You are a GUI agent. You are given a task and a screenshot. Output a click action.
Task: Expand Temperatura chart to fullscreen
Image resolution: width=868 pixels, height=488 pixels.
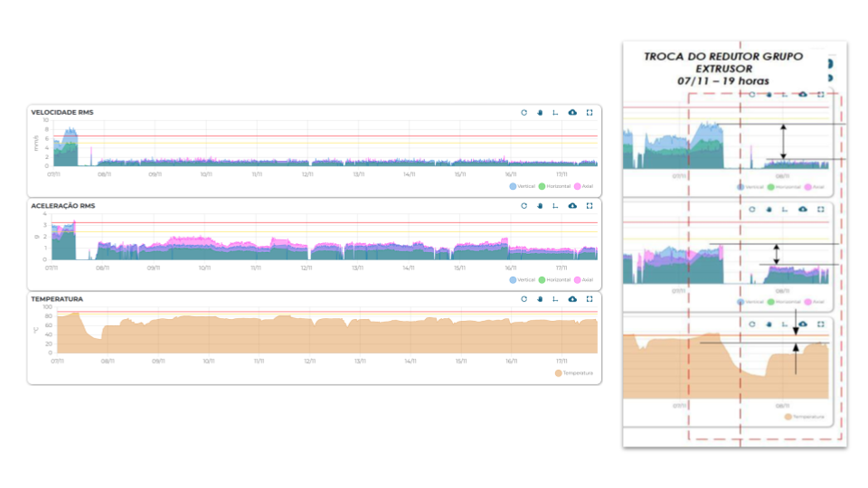pyautogui.click(x=590, y=299)
